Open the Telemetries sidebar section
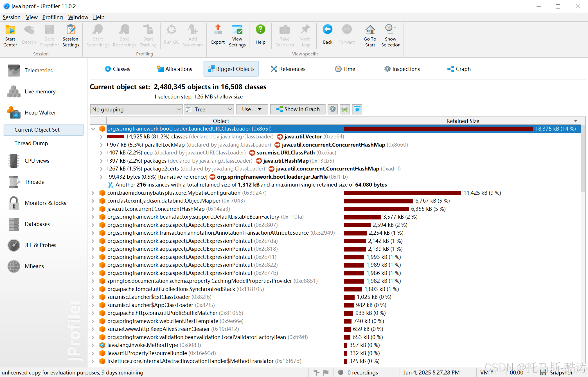 pos(39,70)
